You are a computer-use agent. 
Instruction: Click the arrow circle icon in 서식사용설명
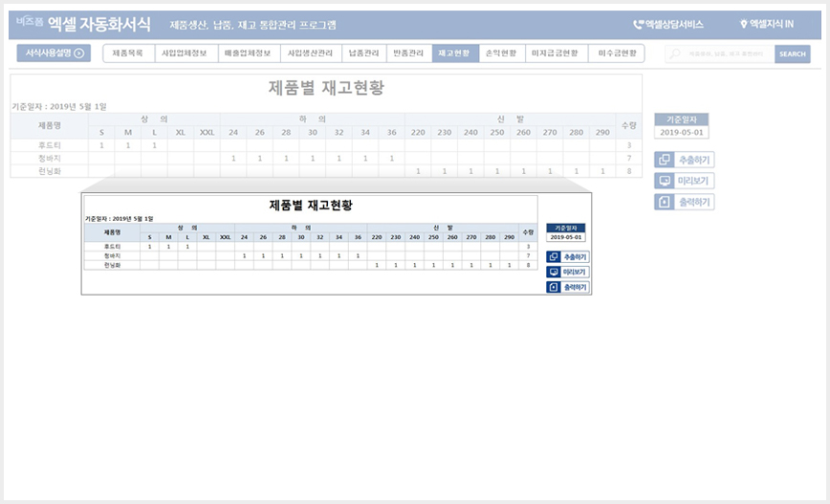[79, 53]
